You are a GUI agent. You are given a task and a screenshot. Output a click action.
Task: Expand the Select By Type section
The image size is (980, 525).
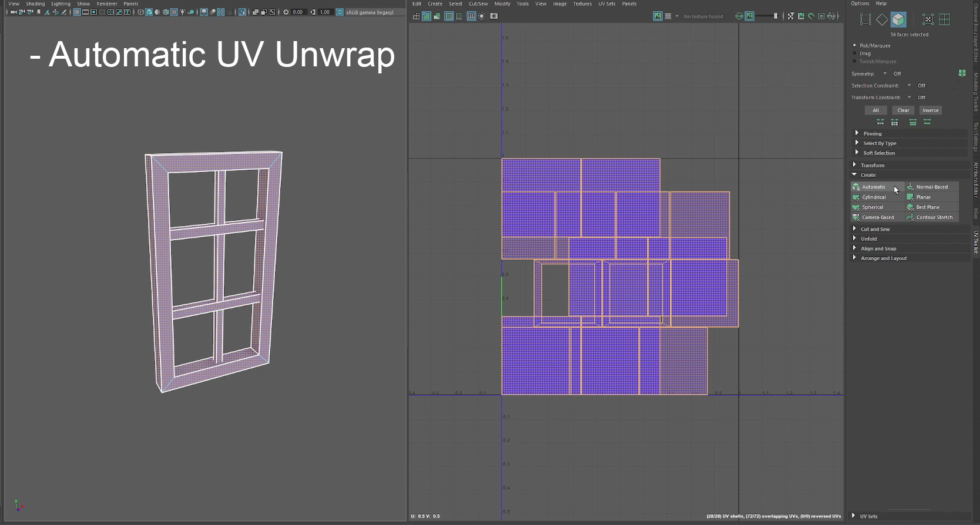pyautogui.click(x=909, y=143)
